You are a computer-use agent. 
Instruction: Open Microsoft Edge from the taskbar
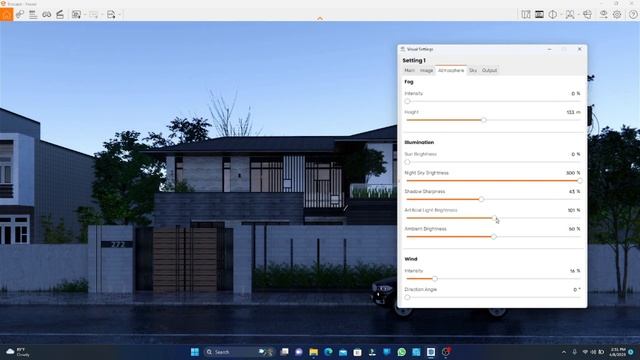pos(328,352)
